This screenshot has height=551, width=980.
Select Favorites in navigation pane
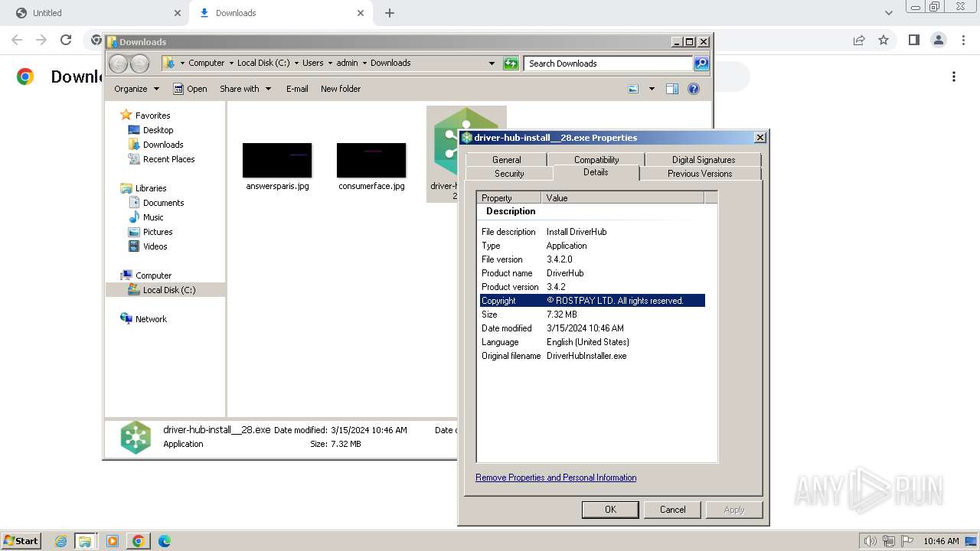[152, 116]
